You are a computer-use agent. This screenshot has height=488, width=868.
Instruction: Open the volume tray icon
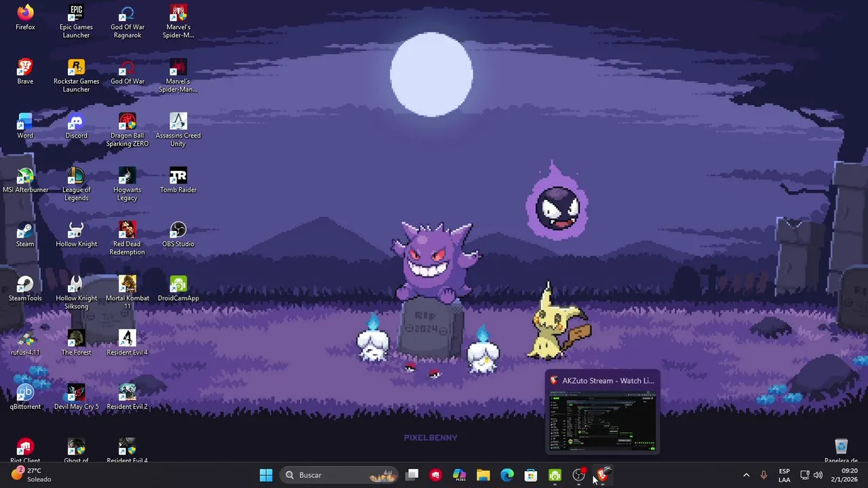[x=818, y=475]
